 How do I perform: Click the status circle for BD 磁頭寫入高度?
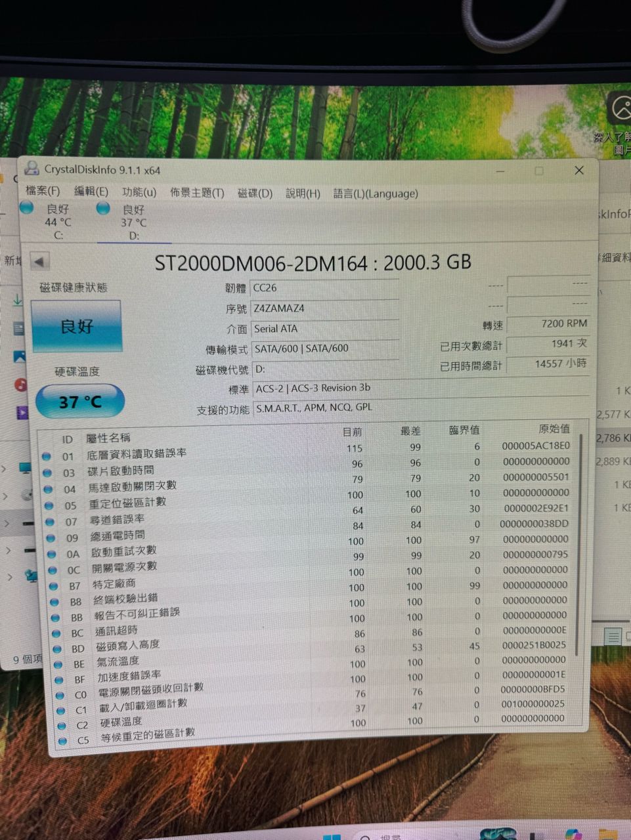[57, 649]
